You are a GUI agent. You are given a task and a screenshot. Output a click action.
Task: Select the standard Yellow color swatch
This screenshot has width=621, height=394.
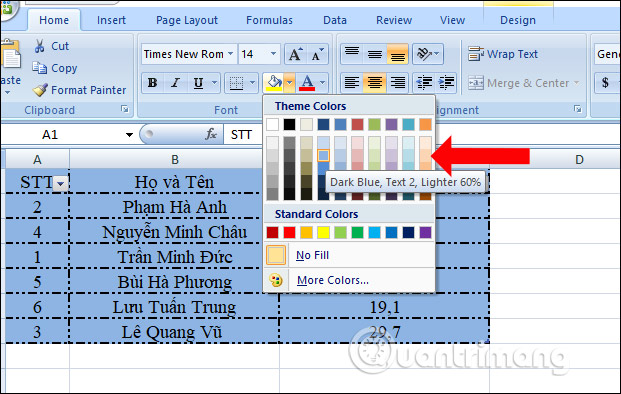(323, 232)
